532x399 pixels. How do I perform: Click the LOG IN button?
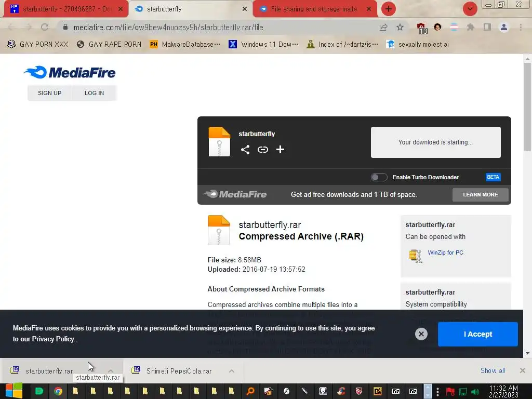(x=95, y=93)
